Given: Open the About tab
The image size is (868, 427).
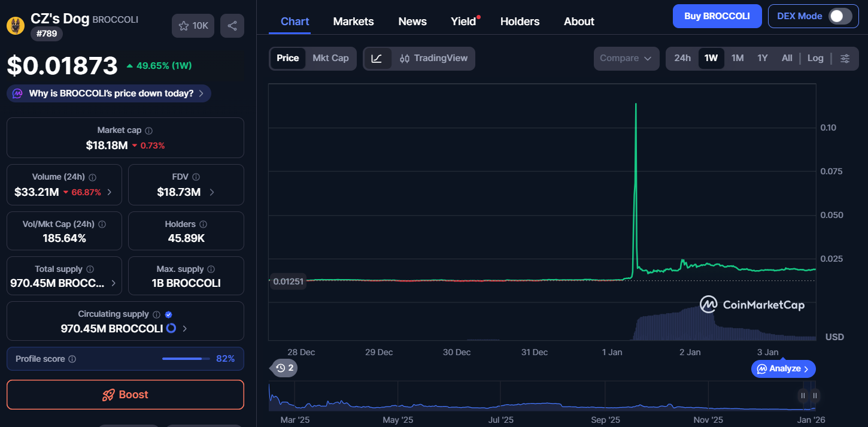Looking at the screenshot, I should coord(579,22).
